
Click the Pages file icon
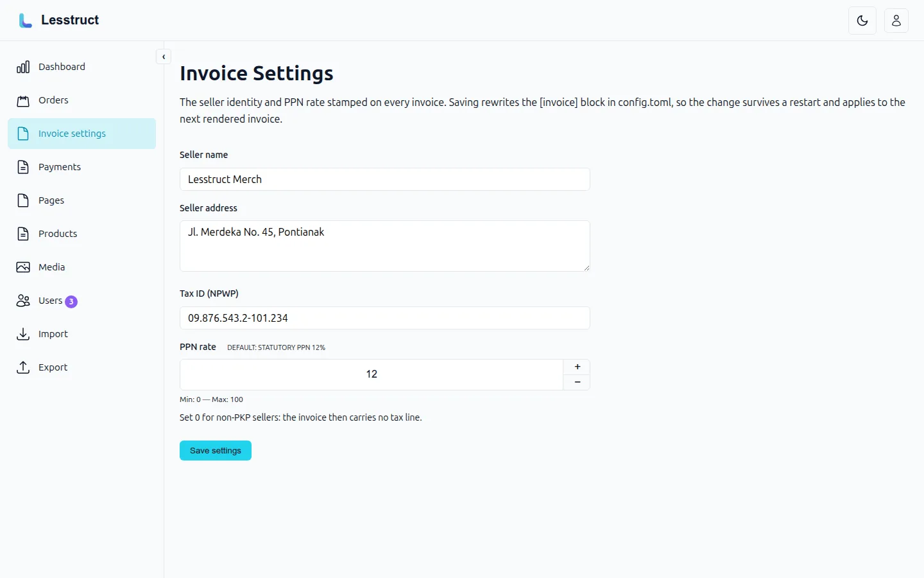[x=23, y=200]
